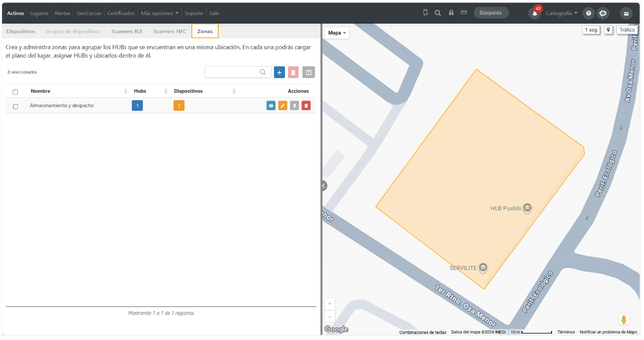Open the Lugares menu item
Image resolution: width=644 pixels, height=340 pixels.
point(39,13)
